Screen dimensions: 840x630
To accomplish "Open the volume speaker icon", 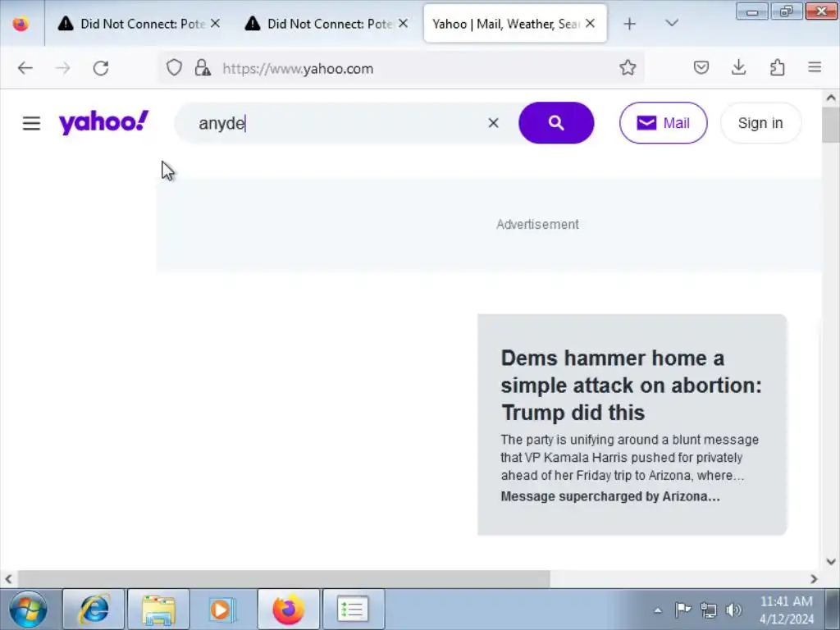I will click(x=733, y=609).
